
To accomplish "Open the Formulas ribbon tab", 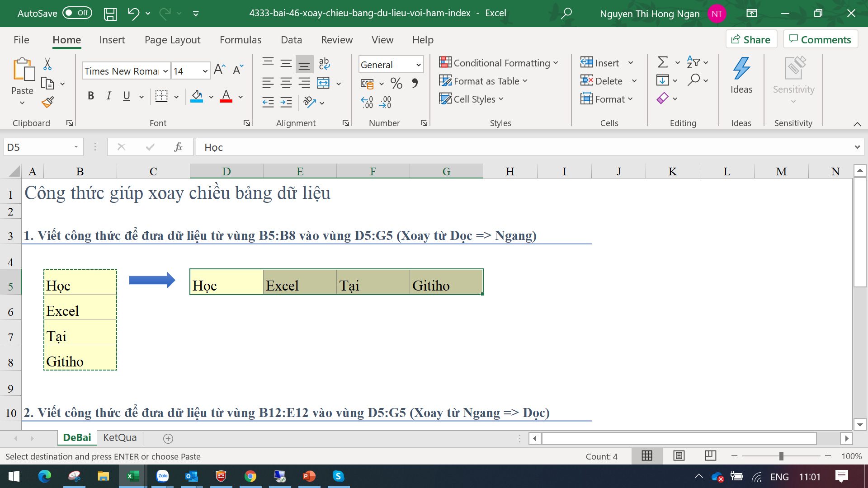I will 241,40.
